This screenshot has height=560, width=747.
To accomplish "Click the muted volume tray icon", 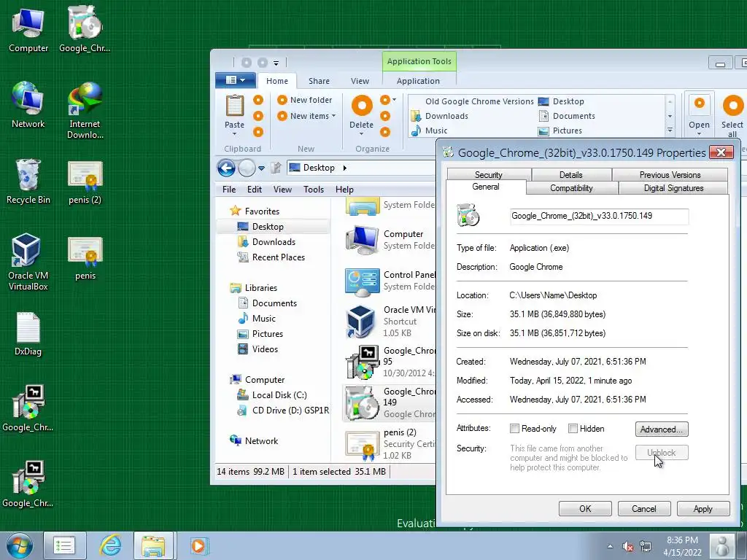I will coord(628,547).
